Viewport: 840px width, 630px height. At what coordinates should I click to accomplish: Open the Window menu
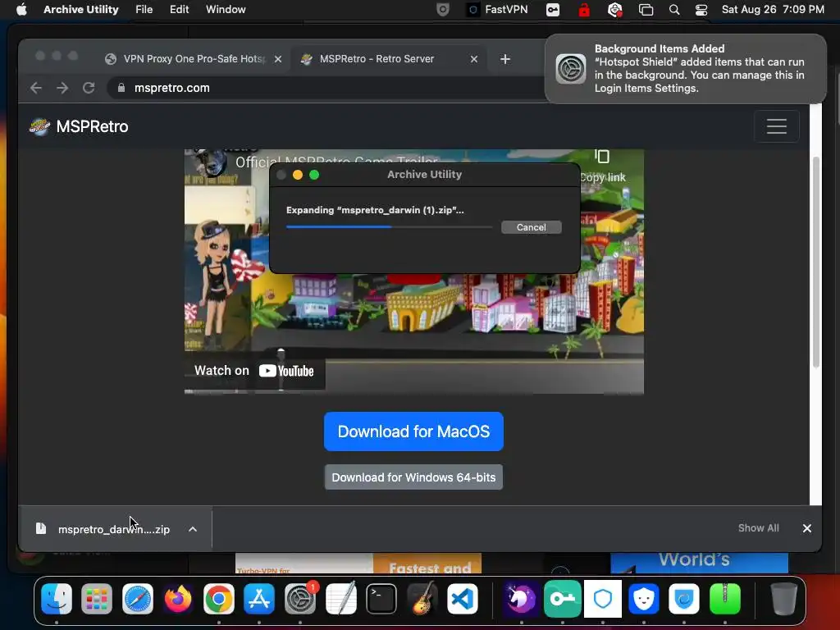(x=226, y=9)
